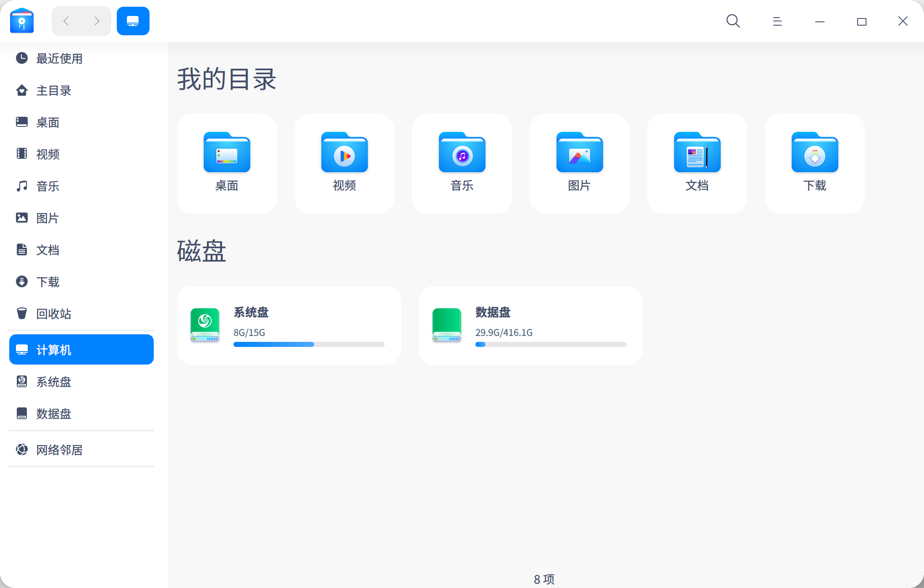
Task: Go to Home (主目录) in sidebar
Action: click(x=53, y=90)
